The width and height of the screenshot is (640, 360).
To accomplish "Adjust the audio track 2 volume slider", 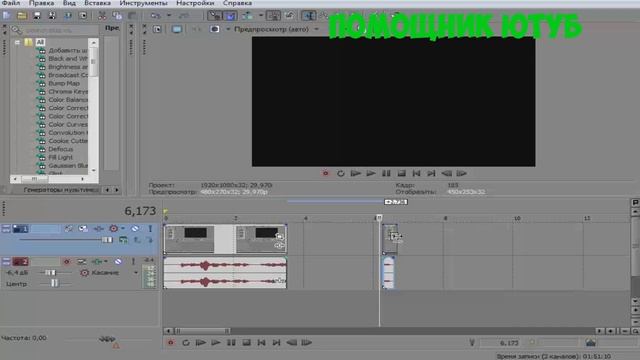I will (x=50, y=273).
